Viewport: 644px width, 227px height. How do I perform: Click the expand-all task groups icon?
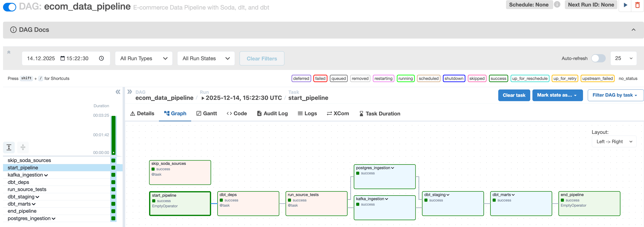coord(9,148)
